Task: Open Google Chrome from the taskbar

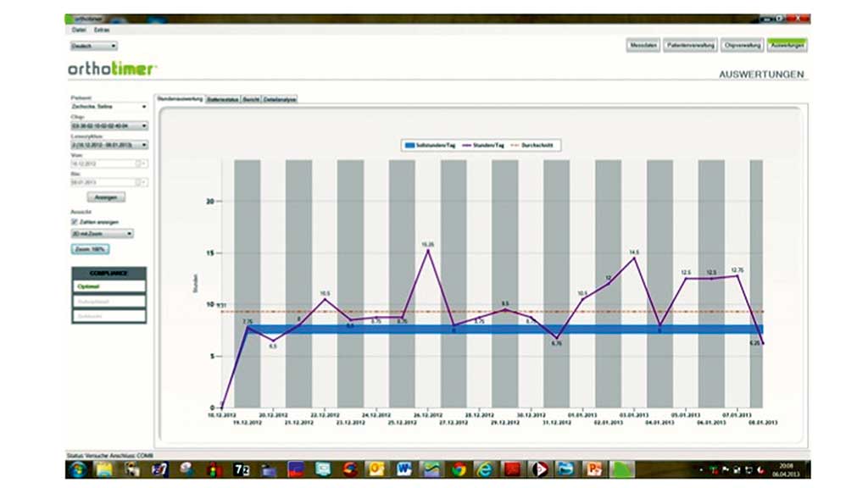Action: (458, 469)
